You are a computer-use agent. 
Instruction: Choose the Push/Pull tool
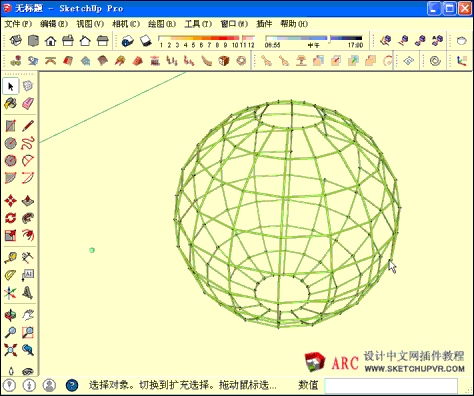click(28, 201)
